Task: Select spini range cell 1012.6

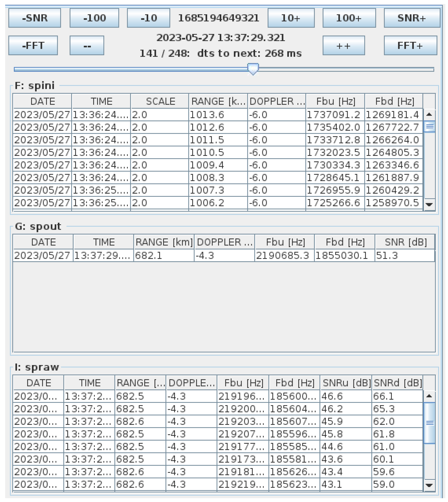Action: [218, 127]
